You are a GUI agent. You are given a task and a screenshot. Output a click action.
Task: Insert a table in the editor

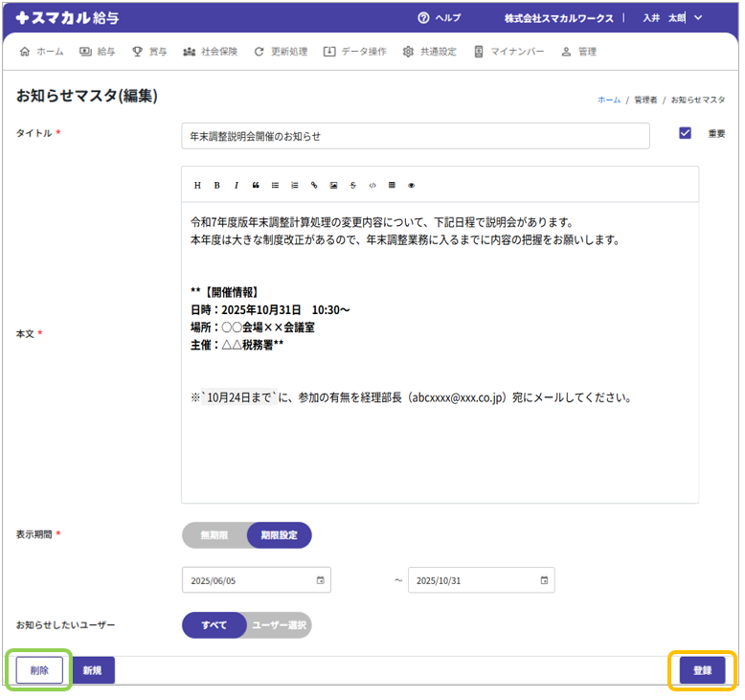[392, 185]
